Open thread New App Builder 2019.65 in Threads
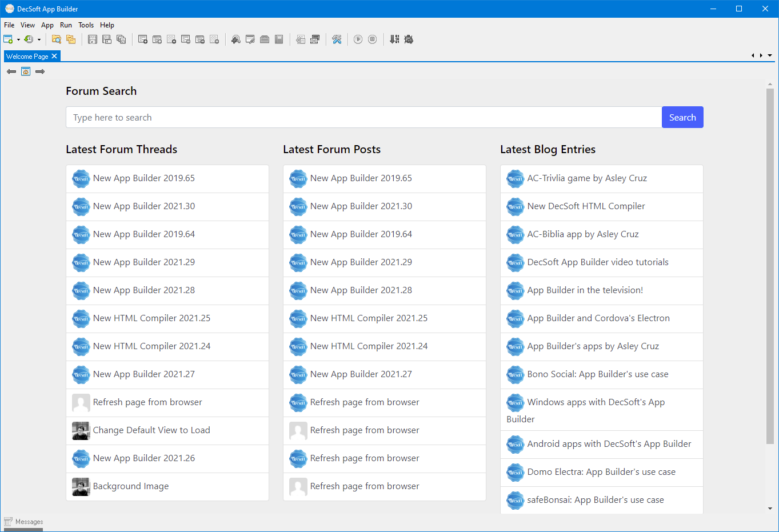Viewport: 779px width, 532px height. [x=167, y=178]
